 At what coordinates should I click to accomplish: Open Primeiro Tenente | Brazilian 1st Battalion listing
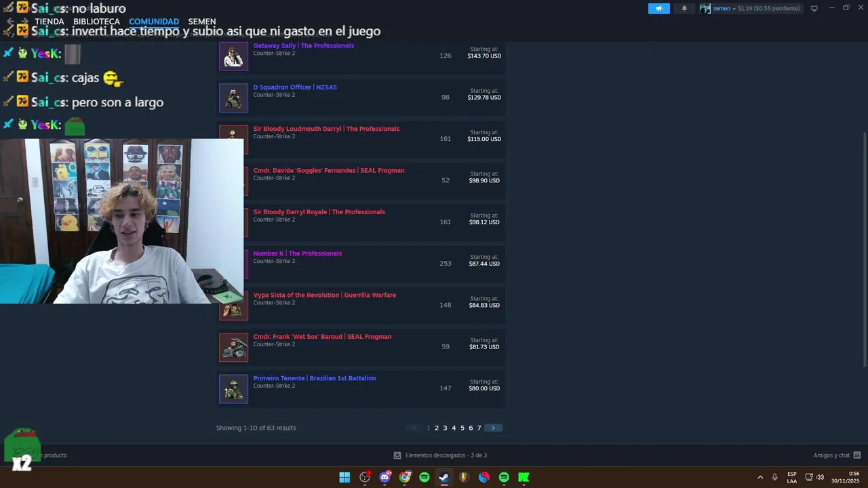(314, 378)
